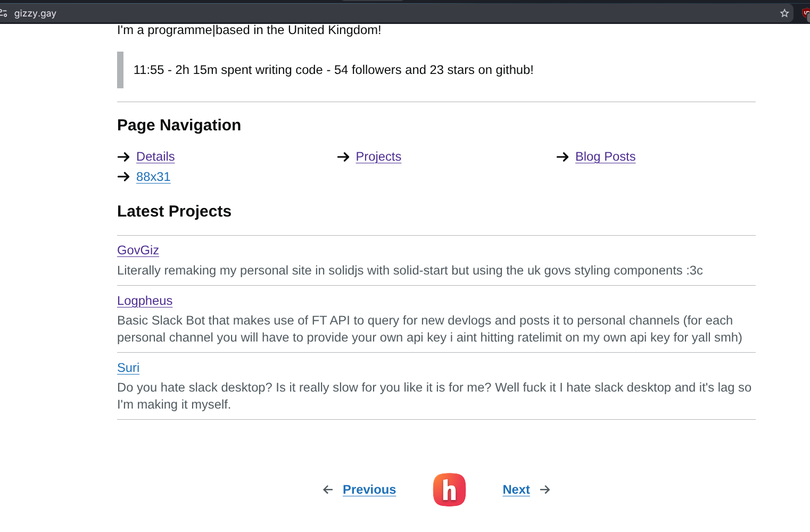Click the arrow icon beside Blog Posts

click(563, 157)
